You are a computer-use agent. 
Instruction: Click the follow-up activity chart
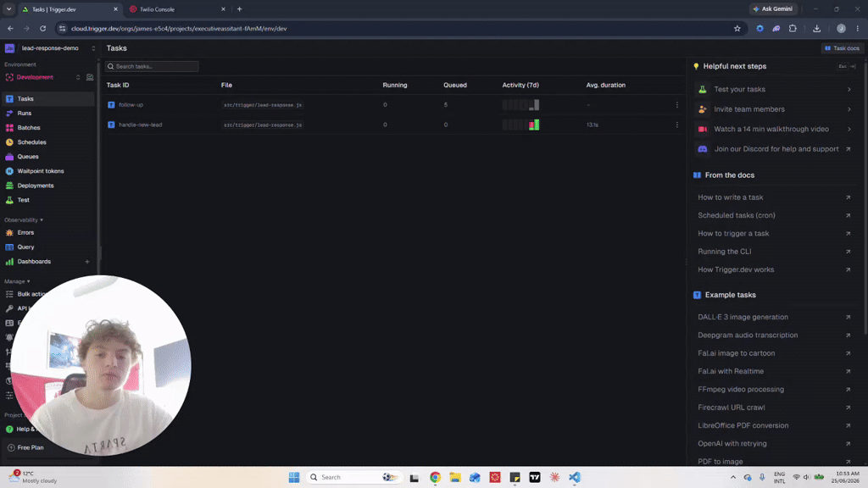pyautogui.click(x=520, y=104)
